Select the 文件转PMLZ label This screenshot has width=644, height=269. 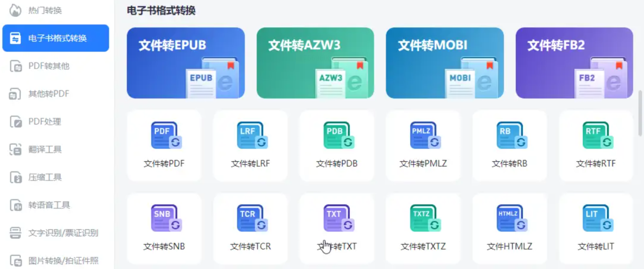[x=423, y=163]
